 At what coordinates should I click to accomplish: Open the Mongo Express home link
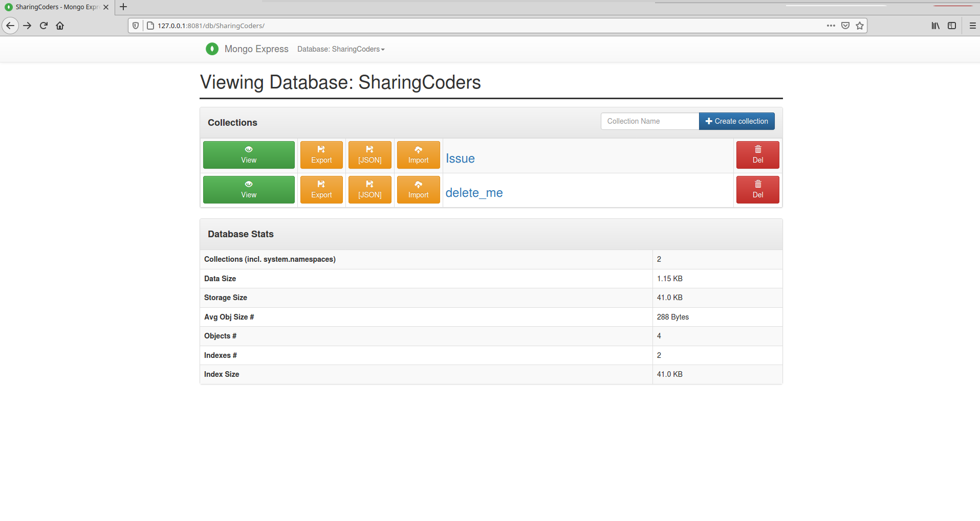pos(256,49)
